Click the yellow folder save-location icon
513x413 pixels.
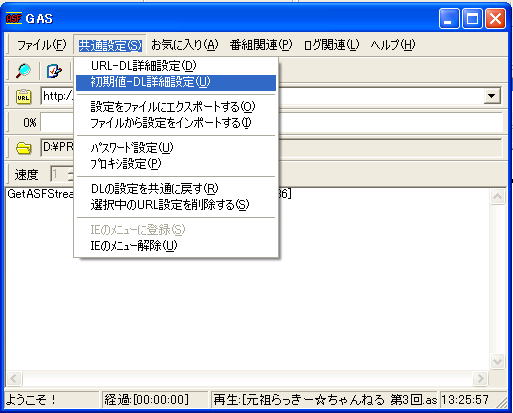(24, 148)
